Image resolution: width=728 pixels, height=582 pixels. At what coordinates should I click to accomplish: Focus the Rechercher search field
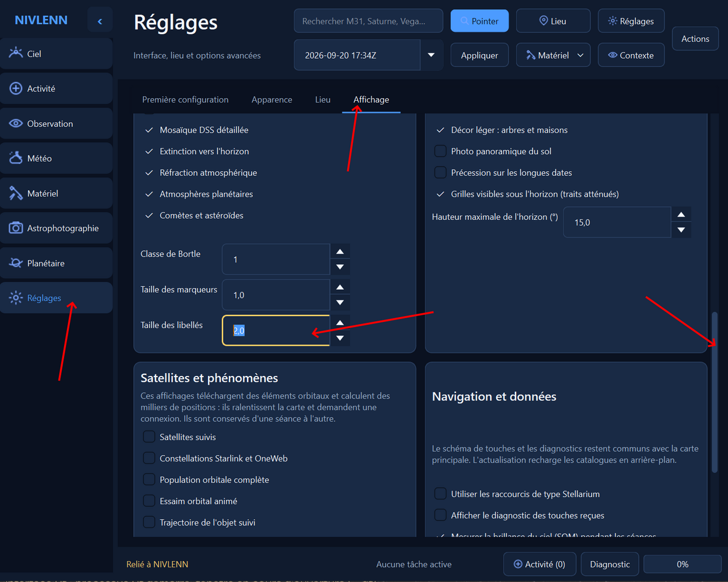tap(369, 21)
